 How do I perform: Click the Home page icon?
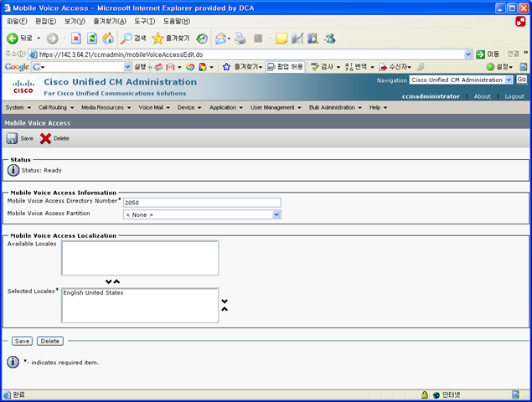[x=108, y=39]
